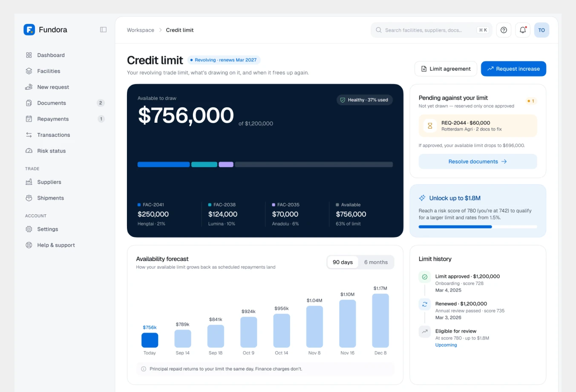Click the Request increase button
This screenshot has height=392, width=576.
click(513, 69)
